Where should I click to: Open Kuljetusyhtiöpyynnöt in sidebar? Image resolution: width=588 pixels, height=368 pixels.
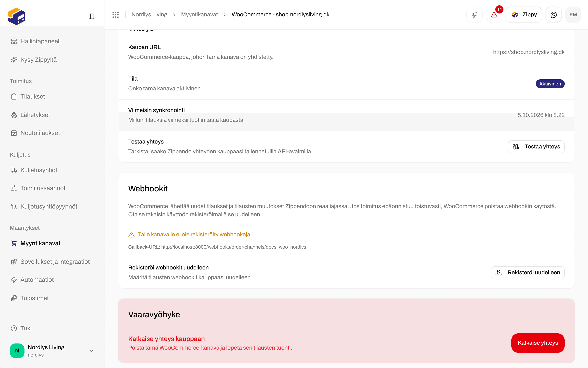(52, 206)
